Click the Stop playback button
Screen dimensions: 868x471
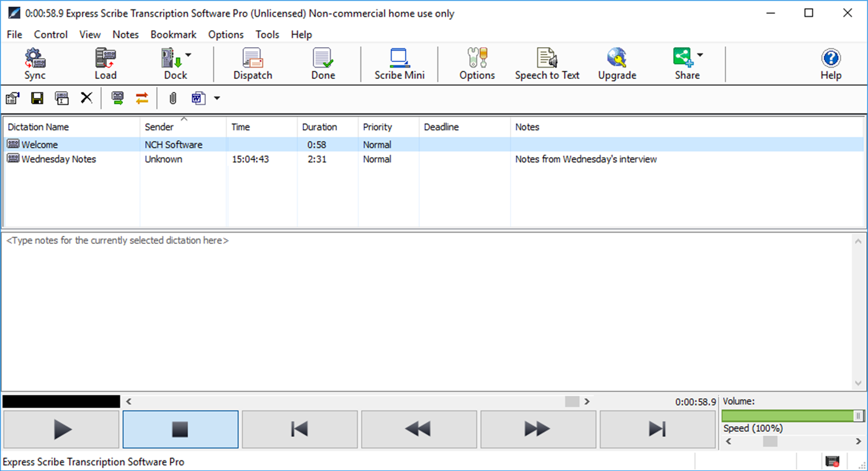pos(180,429)
